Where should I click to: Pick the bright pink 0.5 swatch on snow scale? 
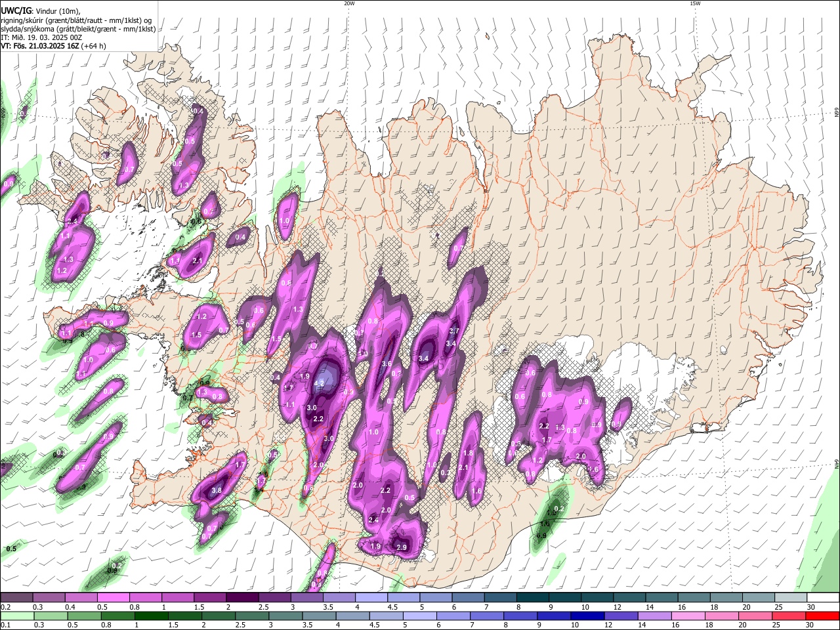pos(113,598)
